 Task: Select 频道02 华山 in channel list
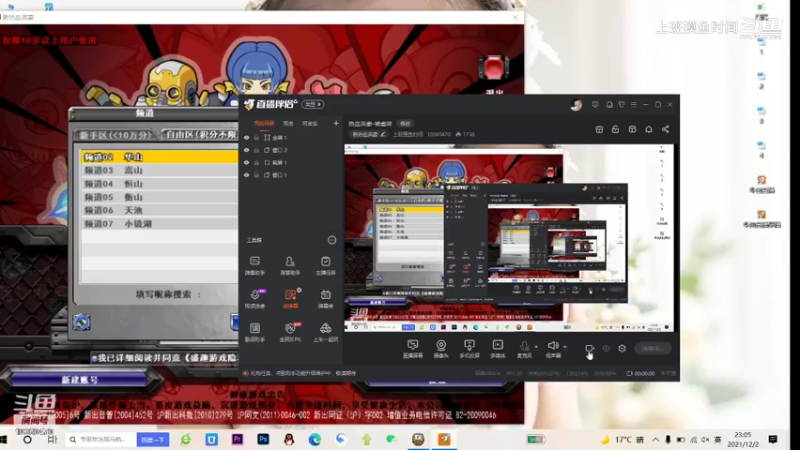[159, 157]
